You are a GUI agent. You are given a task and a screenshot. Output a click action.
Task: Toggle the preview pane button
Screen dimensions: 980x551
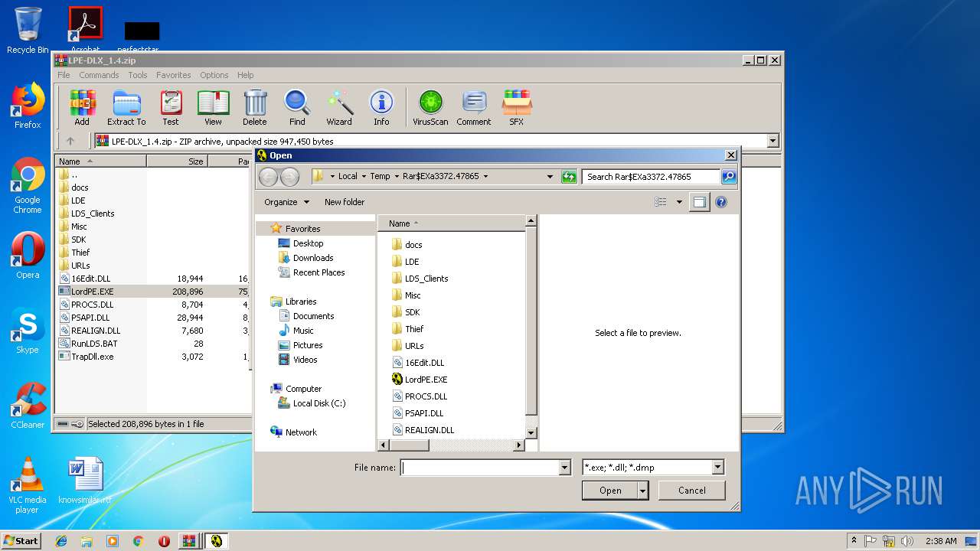point(699,202)
